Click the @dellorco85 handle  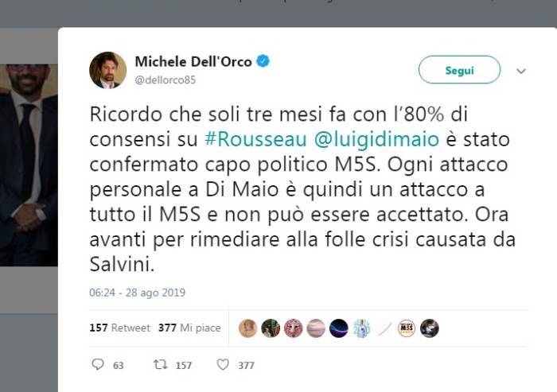pos(166,80)
